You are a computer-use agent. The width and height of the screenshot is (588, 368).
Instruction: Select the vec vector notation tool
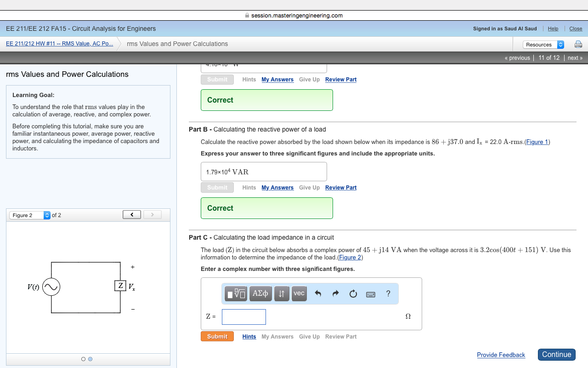click(x=299, y=293)
